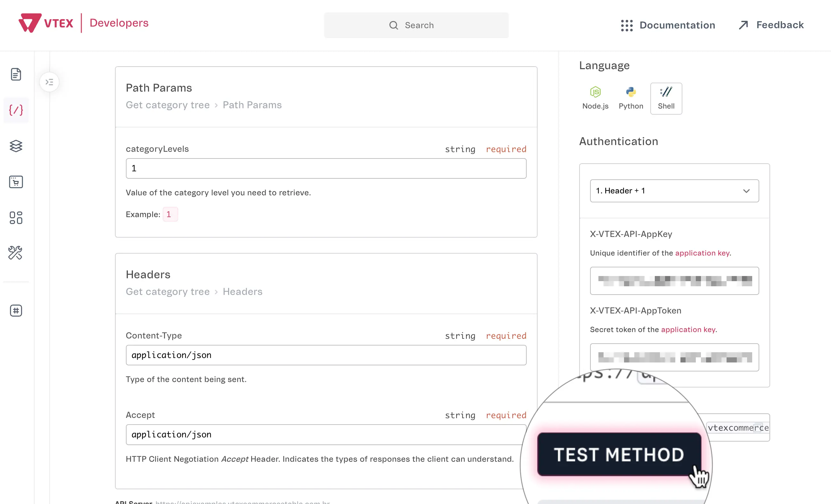This screenshot has height=504, width=831.
Task: Choose Shell language option
Action: (x=666, y=98)
